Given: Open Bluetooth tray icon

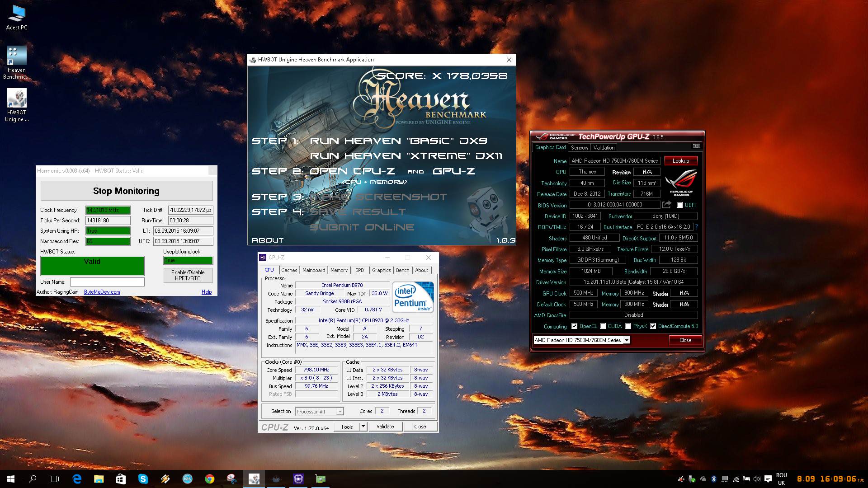Looking at the screenshot, I should click(x=714, y=479).
